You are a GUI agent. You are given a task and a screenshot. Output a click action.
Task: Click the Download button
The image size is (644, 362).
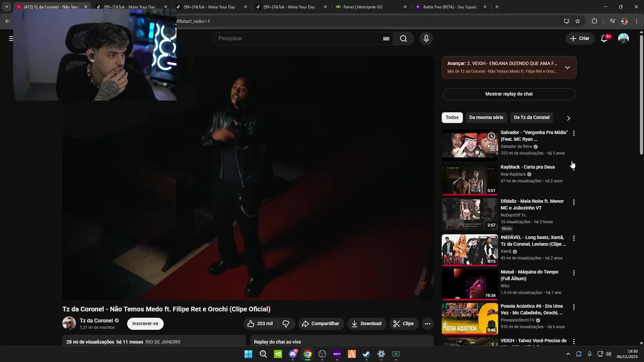pyautogui.click(x=366, y=324)
